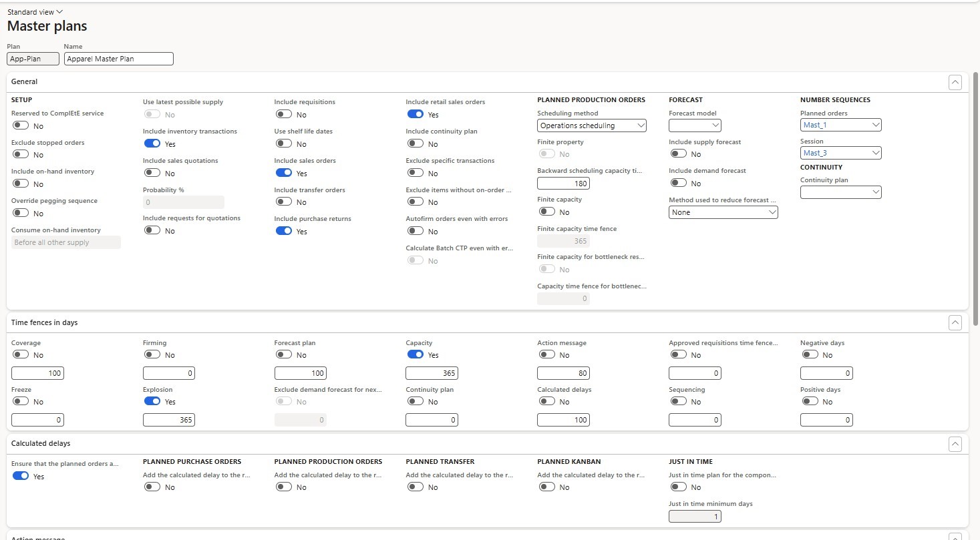Toggle Just in time plan for components
The width and height of the screenshot is (980, 540).
click(x=678, y=487)
